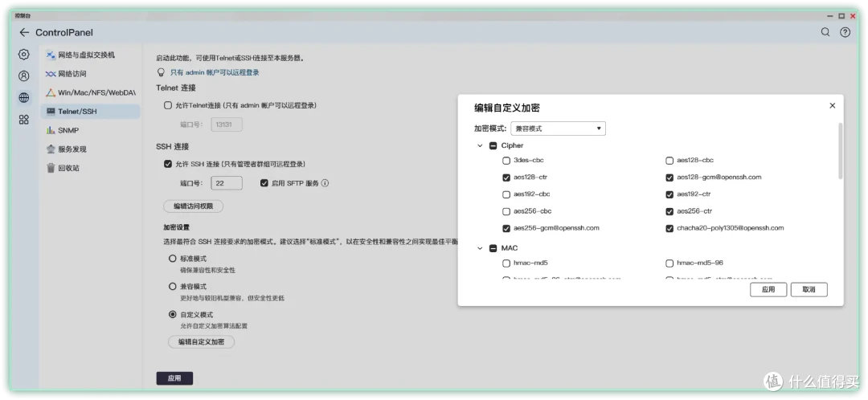868x400 pixels.
Task: Open the help question mark icon
Action: (x=845, y=32)
